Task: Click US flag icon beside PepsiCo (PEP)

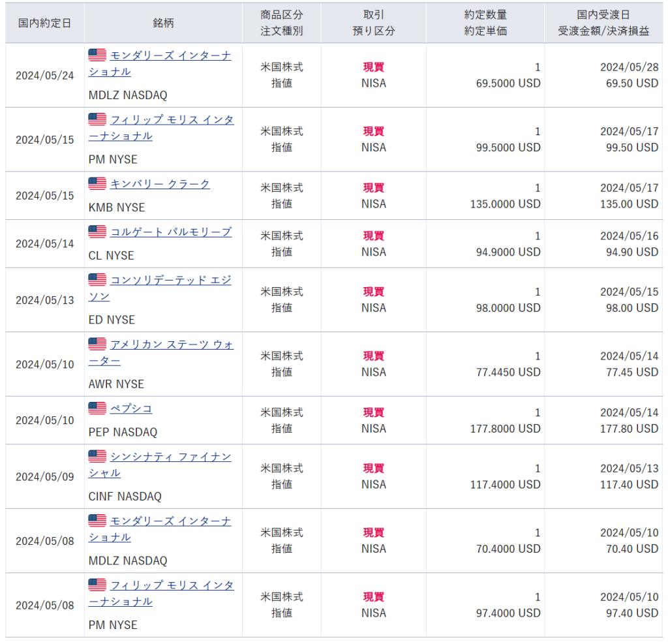Action: click(x=97, y=408)
